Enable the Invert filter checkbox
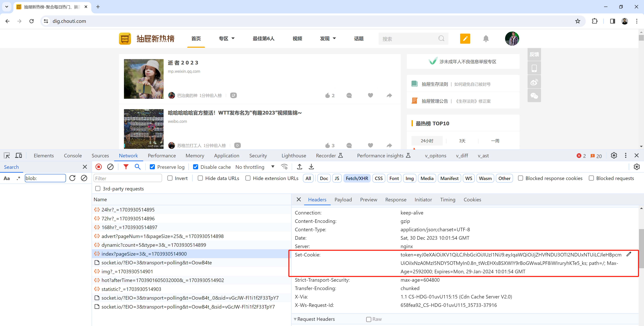 (170, 178)
